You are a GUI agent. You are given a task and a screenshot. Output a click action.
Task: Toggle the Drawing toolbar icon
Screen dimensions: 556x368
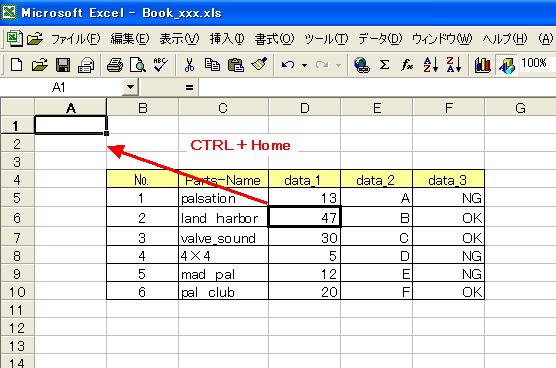(506, 65)
